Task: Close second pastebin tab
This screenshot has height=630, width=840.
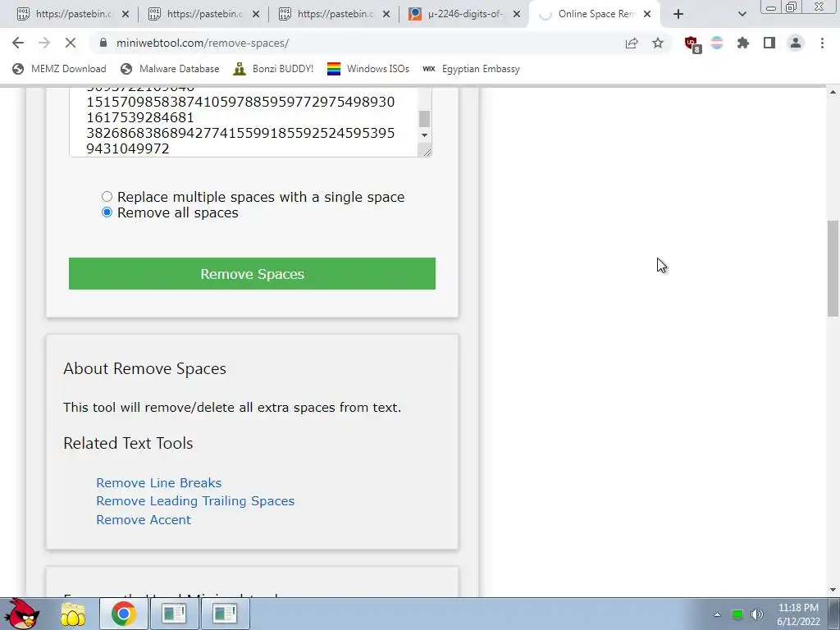Action: (256, 14)
